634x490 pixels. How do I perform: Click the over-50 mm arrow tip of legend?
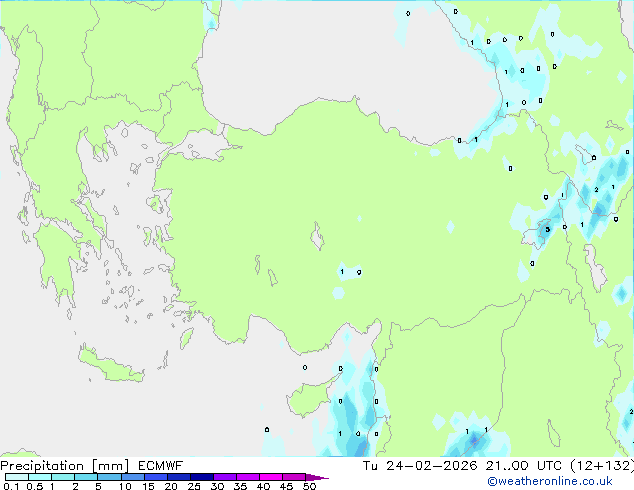tap(317, 477)
